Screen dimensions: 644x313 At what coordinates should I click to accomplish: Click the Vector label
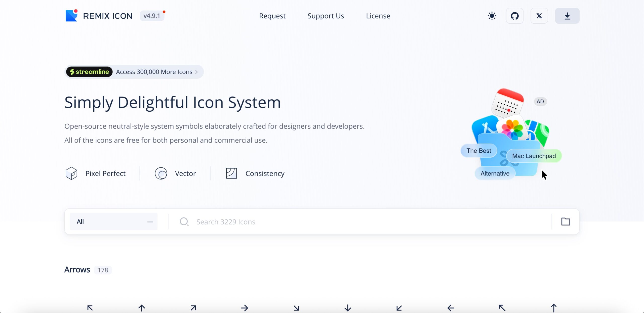point(185,173)
